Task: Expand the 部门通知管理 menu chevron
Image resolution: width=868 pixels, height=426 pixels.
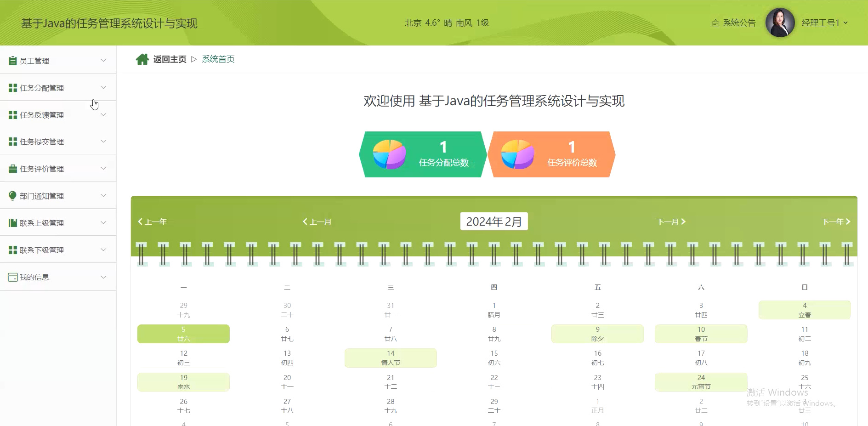Action: pos(103,195)
